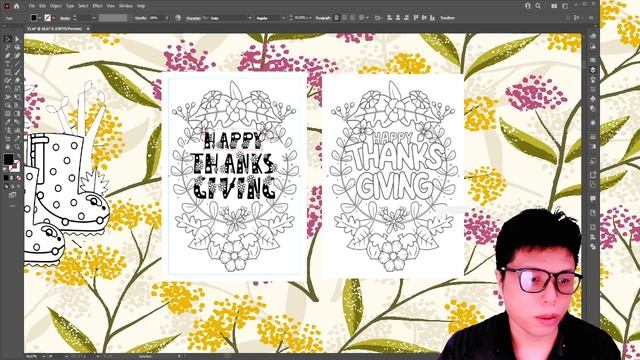
Task: Click the black fill swatch in the toolbar
Action: [8, 159]
